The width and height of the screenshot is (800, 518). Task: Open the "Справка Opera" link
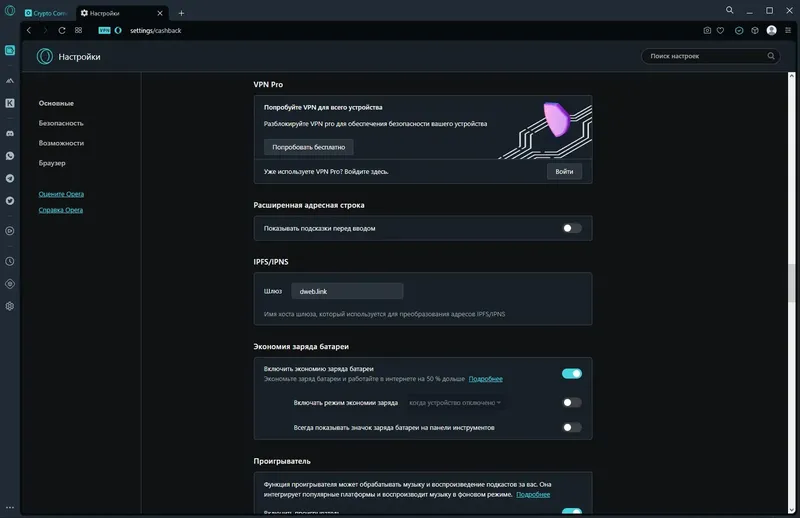click(61, 210)
